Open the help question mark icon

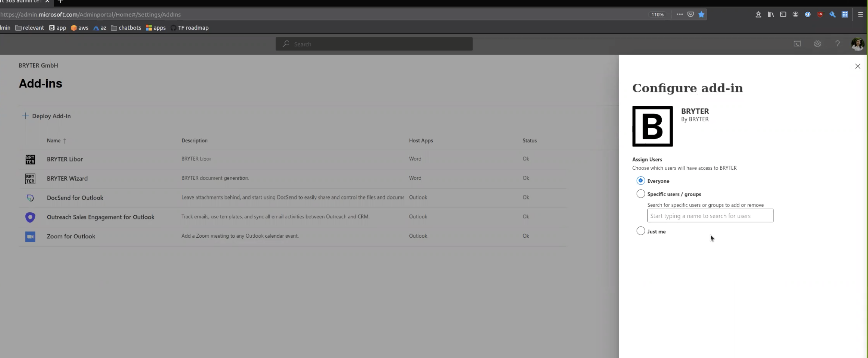coord(837,44)
